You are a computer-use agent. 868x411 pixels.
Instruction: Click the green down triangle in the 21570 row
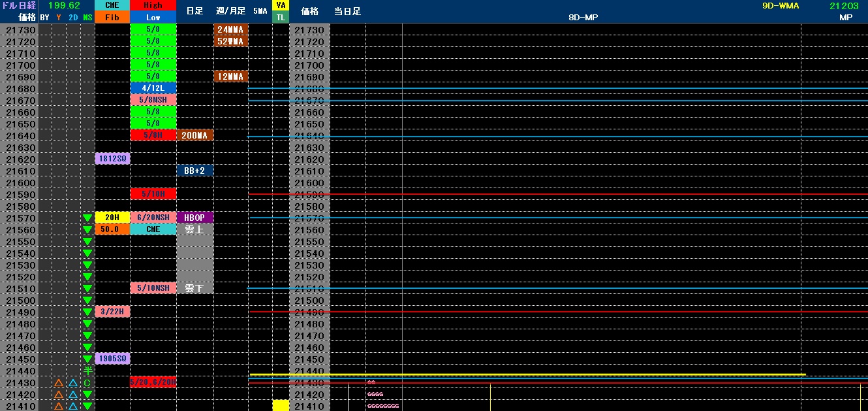coord(87,218)
